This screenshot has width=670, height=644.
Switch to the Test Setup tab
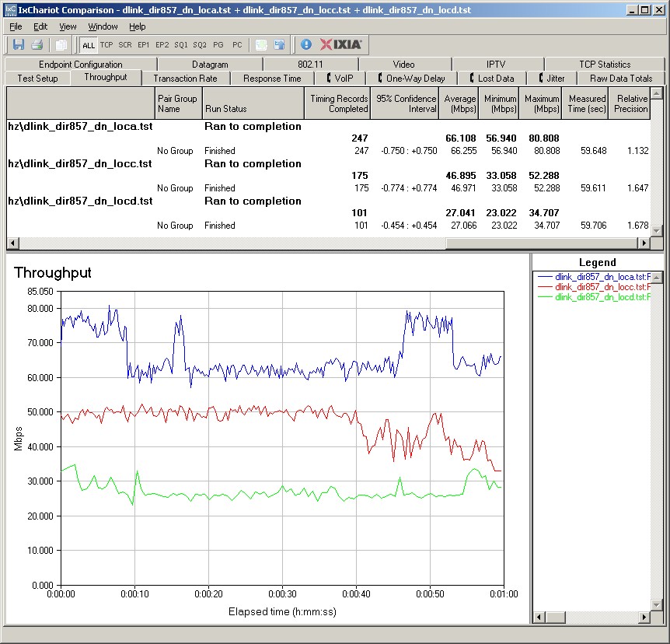click(x=37, y=79)
